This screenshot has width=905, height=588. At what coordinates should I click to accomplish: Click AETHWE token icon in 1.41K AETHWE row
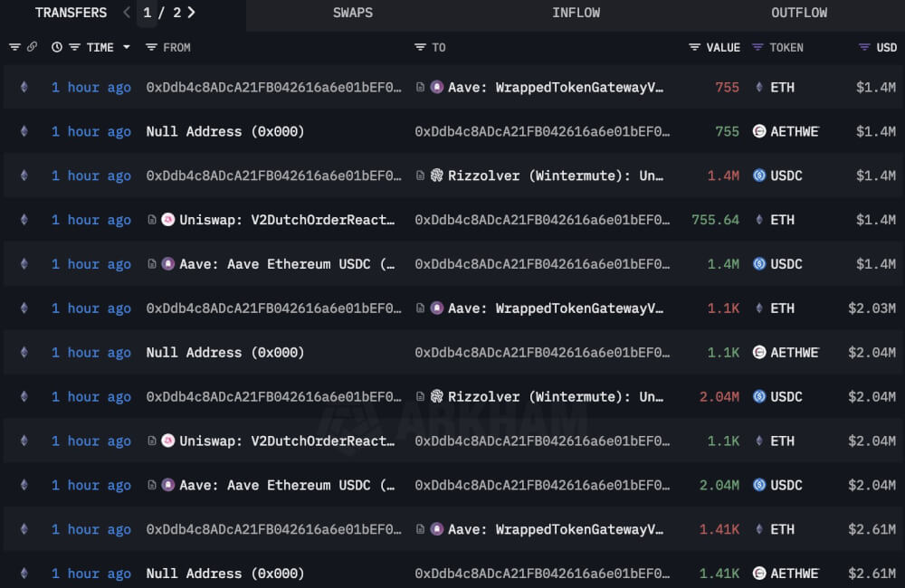759,573
